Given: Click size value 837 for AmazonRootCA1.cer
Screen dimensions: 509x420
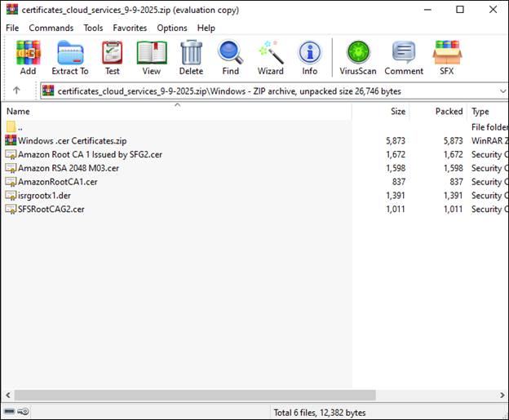Looking at the screenshot, I should tap(399, 182).
